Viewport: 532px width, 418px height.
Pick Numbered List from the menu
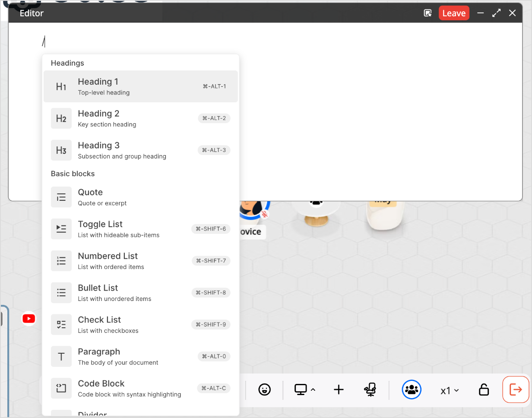pos(140,261)
